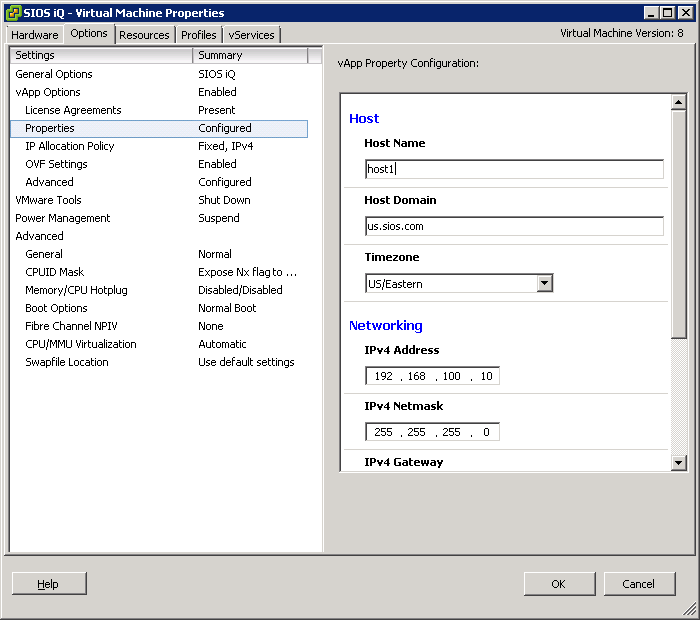This screenshot has height=620, width=700.
Task: Click the 'Normal Boot' summary value
Action: (227, 308)
